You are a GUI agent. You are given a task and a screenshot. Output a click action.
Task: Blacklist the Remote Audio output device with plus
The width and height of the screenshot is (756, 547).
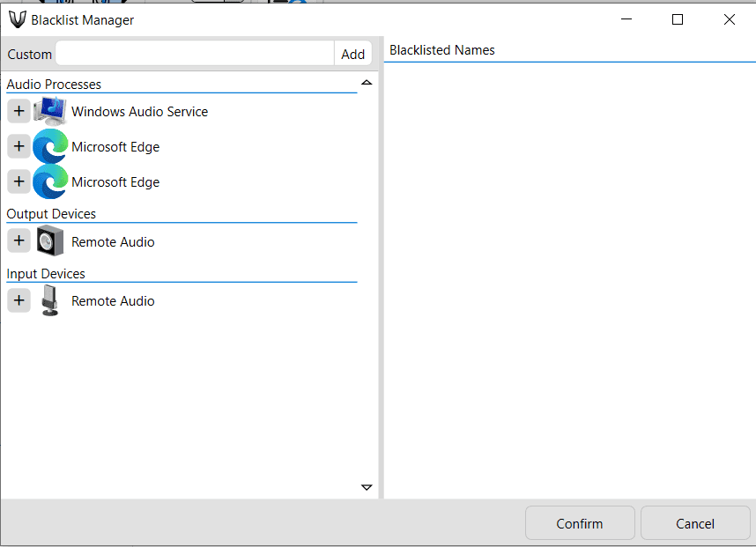click(19, 240)
